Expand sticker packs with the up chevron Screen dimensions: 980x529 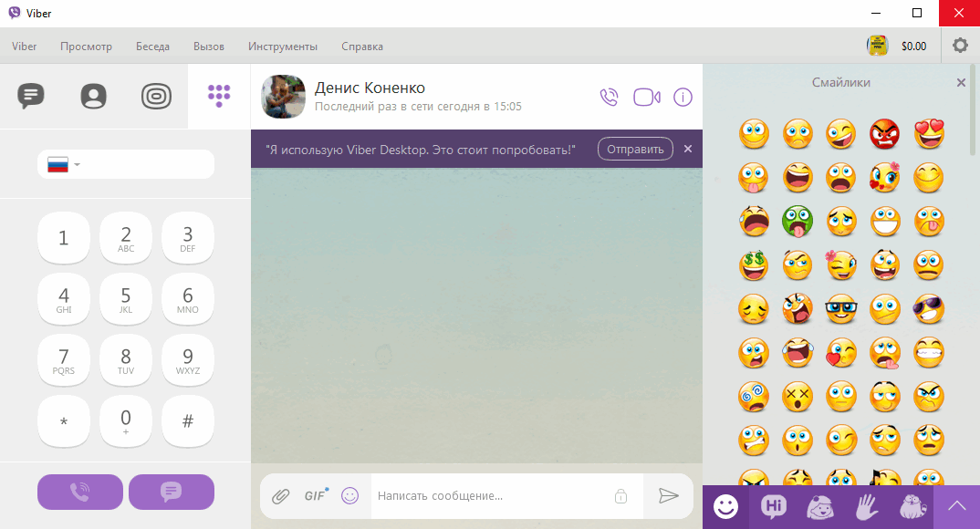click(957, 506)
